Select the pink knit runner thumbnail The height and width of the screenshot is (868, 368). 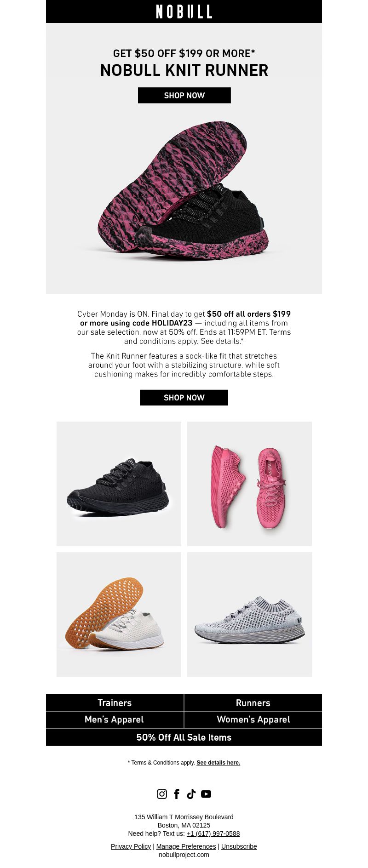pos(249,484)
